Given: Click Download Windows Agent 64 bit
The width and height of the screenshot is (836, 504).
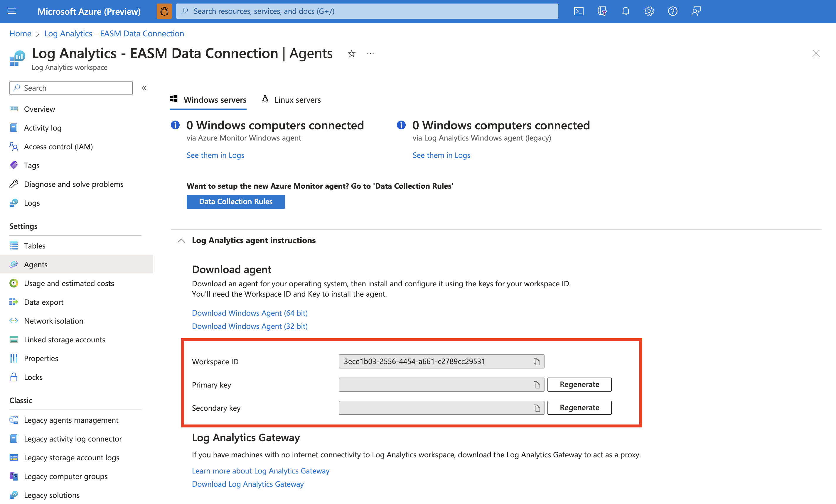Looking at the screenshot, I should coord(250,312).
